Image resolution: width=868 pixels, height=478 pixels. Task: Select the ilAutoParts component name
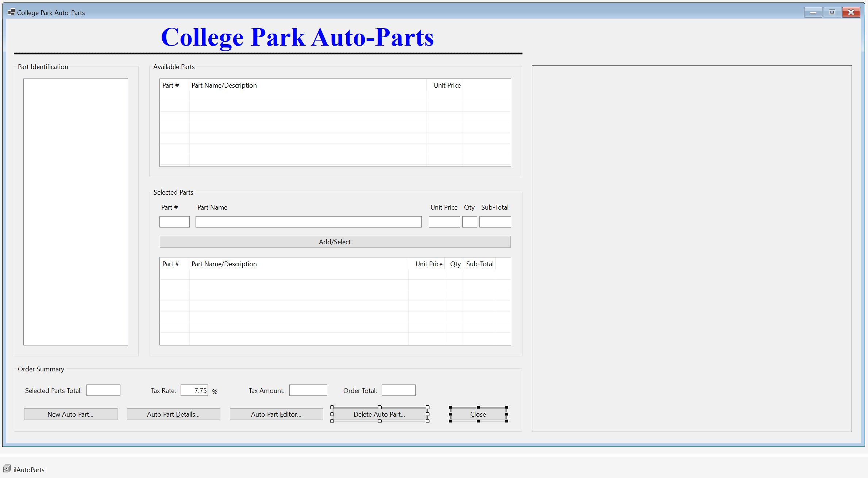(x=29, y=470)
